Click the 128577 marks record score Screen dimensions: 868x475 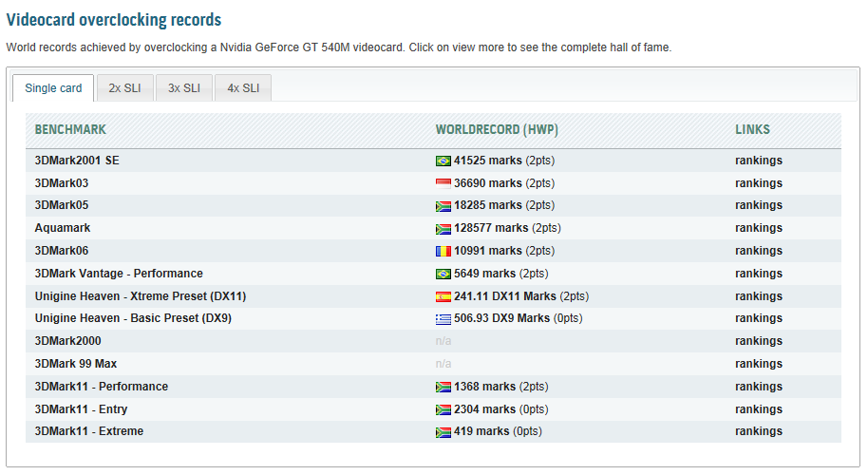click(x=491, y=228)
